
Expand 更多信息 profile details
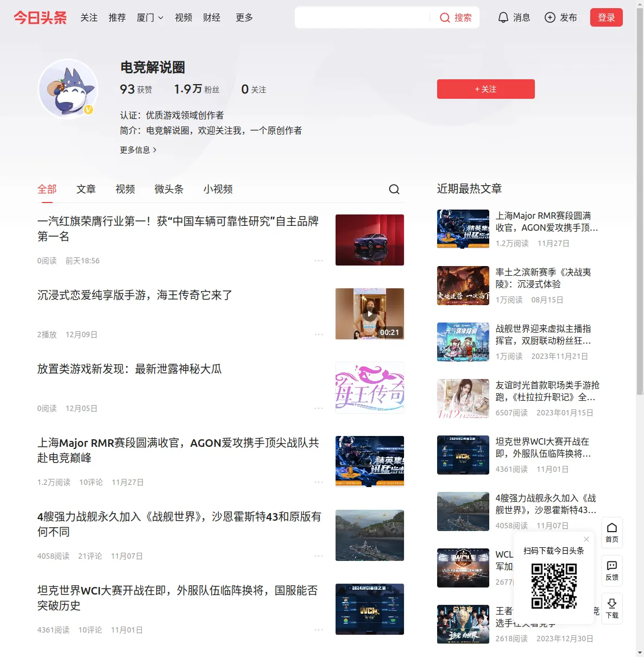138,150
